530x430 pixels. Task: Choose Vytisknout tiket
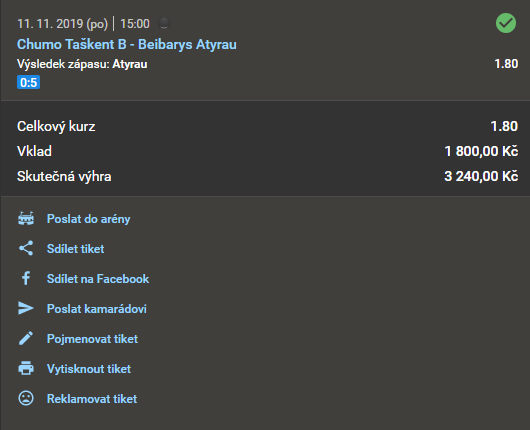(x=89, y=369)
